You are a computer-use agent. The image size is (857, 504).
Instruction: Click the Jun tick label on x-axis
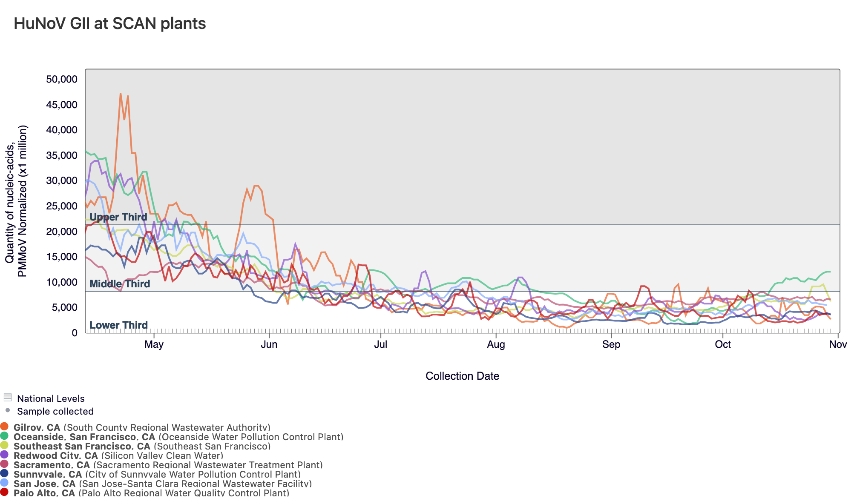(x=269, y=344)
